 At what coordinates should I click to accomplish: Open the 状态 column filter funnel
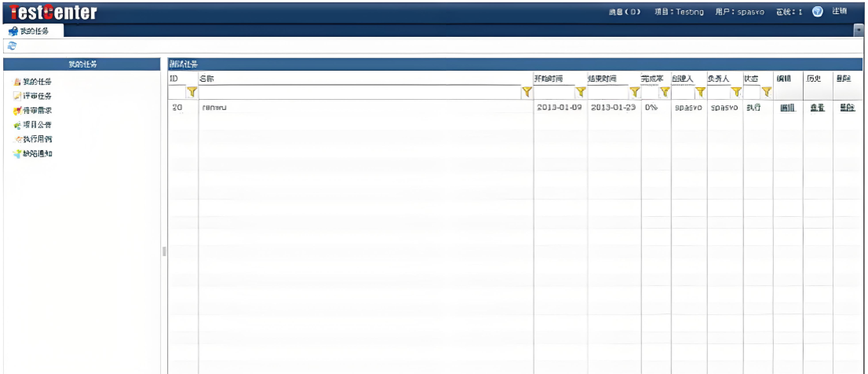coord(767,92)
